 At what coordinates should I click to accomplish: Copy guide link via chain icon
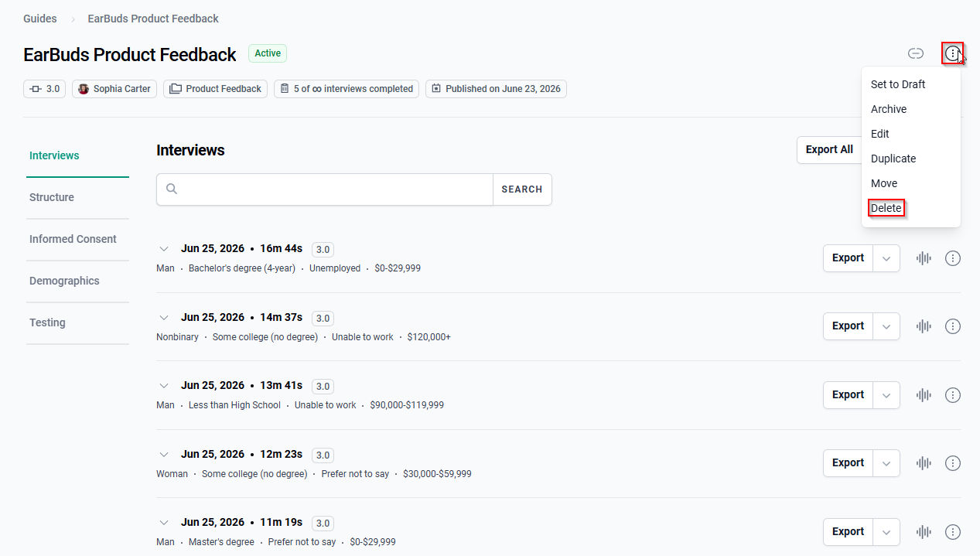(916, 53)
